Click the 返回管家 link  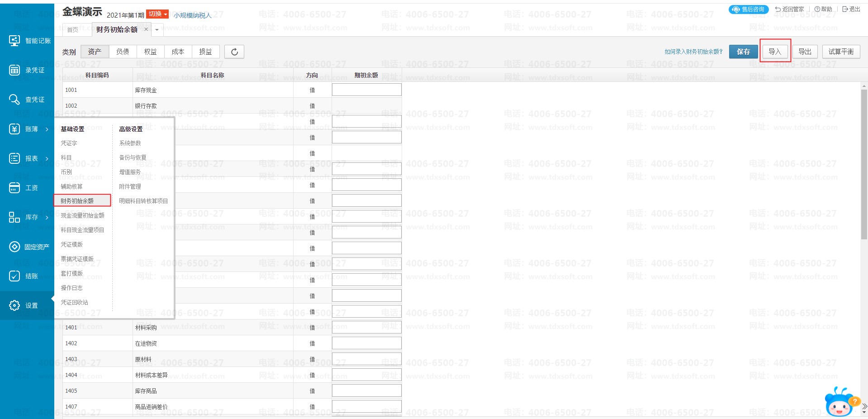pyautogui.click(x=789, y=10)
